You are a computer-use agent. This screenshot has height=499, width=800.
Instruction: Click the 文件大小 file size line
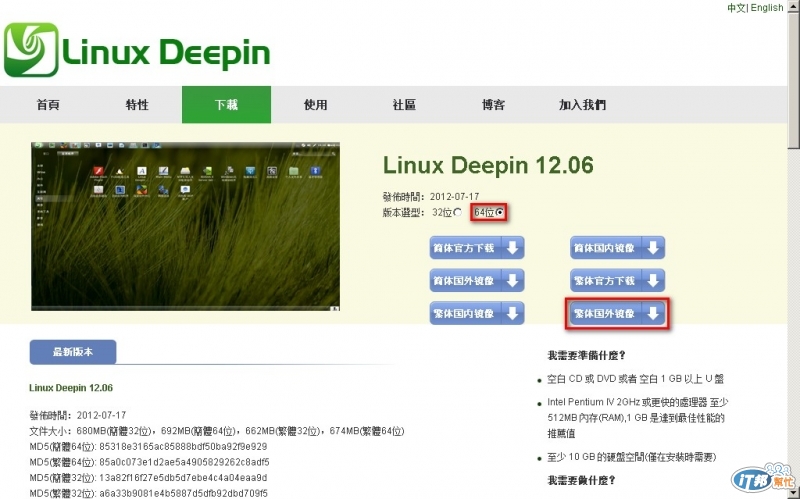[x=217, y=431]
